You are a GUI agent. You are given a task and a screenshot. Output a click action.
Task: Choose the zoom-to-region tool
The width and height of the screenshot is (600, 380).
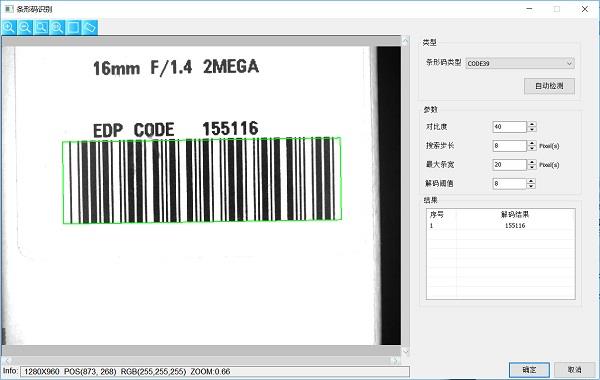[x=41, y=28]
